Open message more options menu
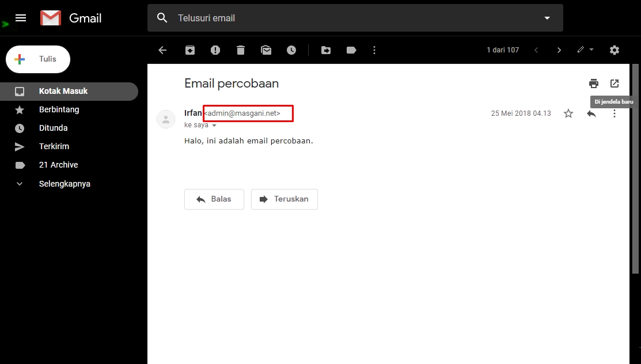This screenshot has width=641, height=364. pyautogui.click(x=614, y=113)
